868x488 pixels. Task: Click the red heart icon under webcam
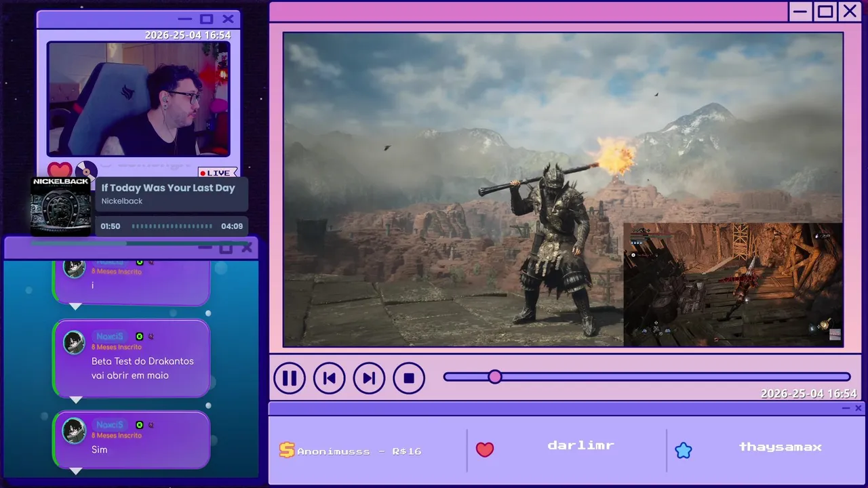tap(60, 171)
